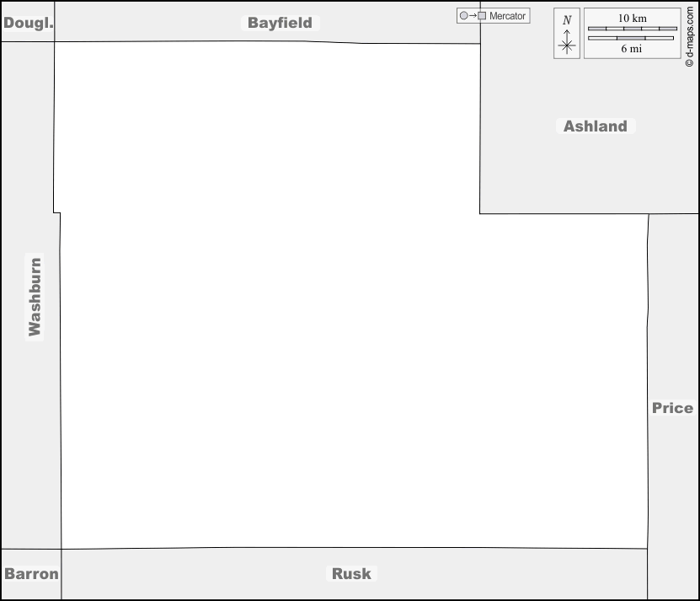Viewport: 700px width, 601px height.
Task: Click the square icon beside Mercator
Action: coord(482,16)
